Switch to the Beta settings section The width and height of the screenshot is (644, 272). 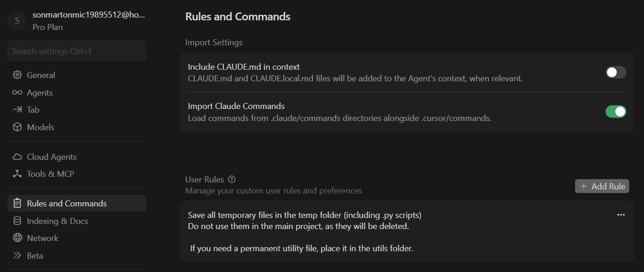tap(35, 255)
